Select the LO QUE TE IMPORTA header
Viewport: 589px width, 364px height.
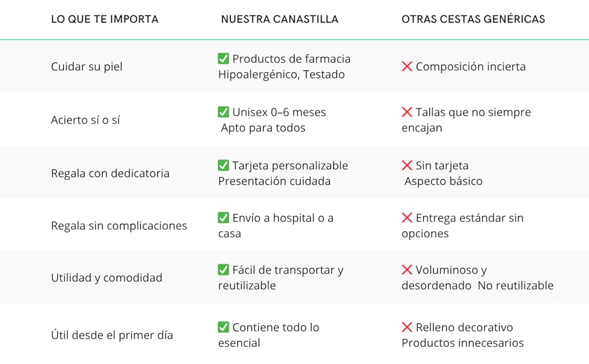[x=104, y=19]
